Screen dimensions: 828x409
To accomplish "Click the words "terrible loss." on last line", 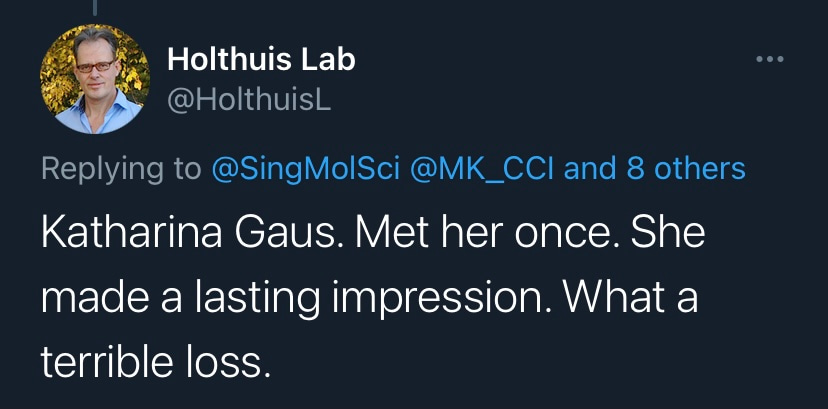I will (x=156, y=360).
